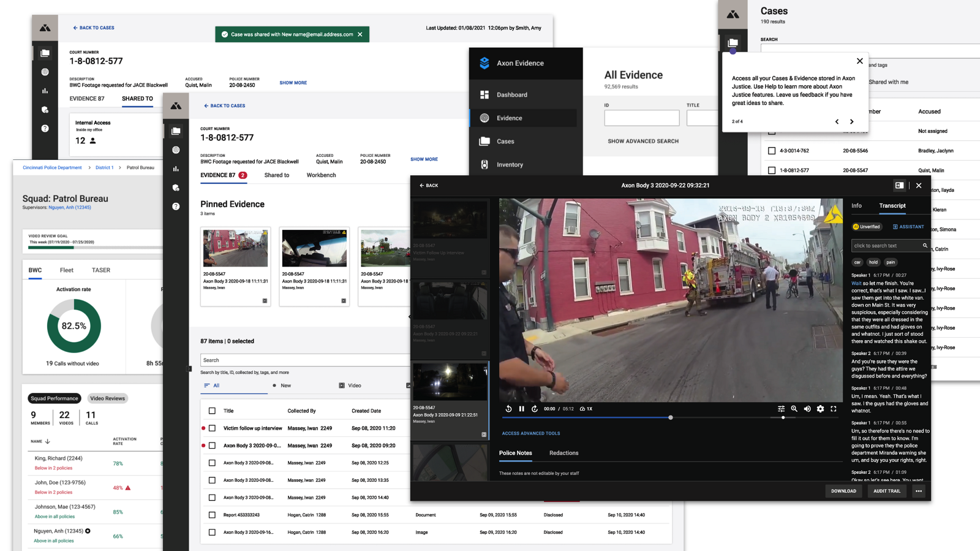The width and height of the screenshot is (980, 551).
Task: Click the zoom magnifier icon in video player
Action: [x=794, y=409]
